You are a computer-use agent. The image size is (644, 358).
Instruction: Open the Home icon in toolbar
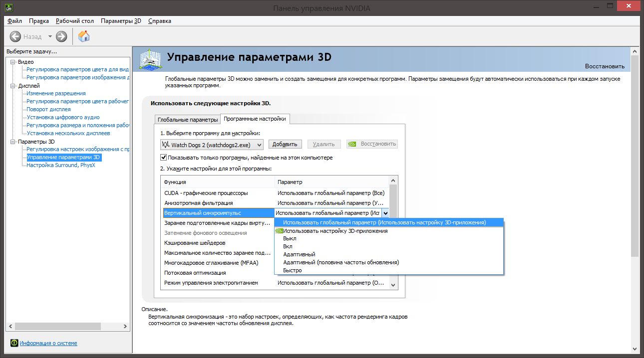84,36
